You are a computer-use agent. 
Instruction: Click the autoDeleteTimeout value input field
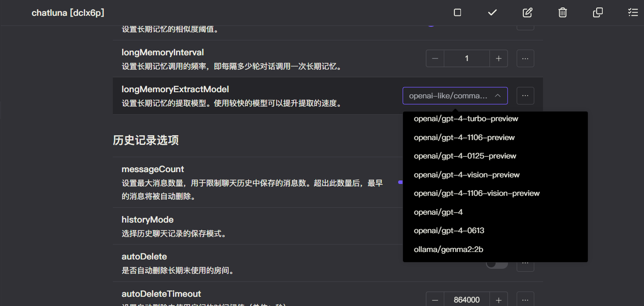pos(467,299)
